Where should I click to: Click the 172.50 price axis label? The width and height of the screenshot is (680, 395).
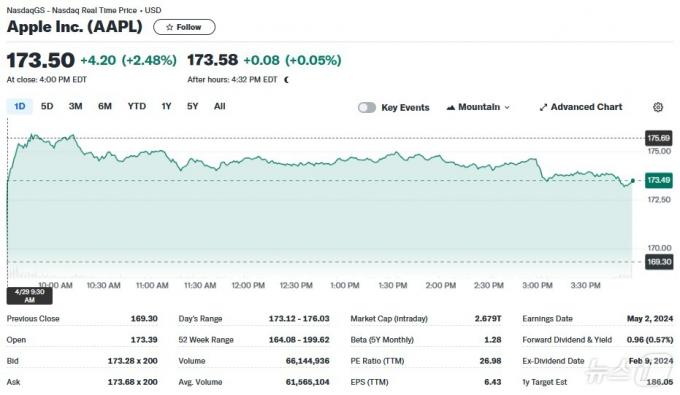[659, 199]
